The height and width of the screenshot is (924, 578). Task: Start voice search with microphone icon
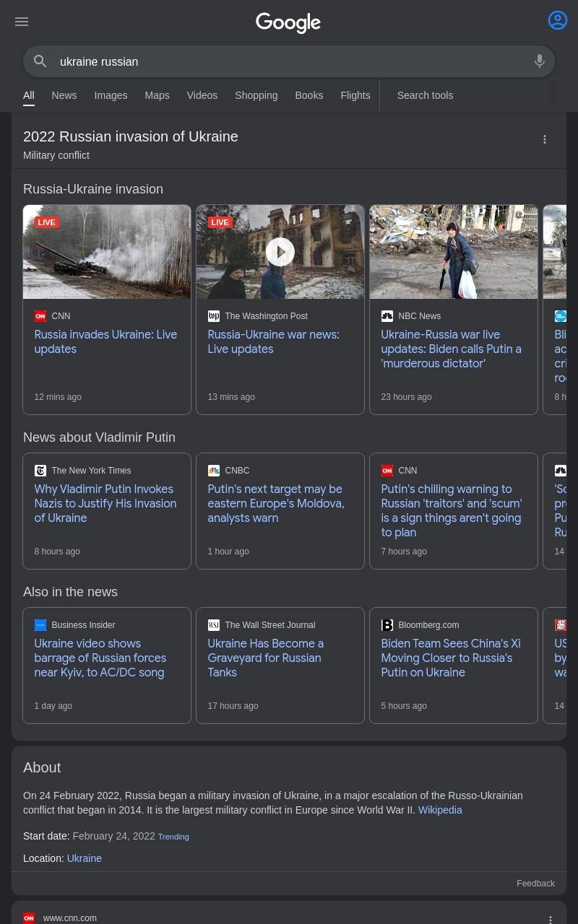[x=540, y=61]
